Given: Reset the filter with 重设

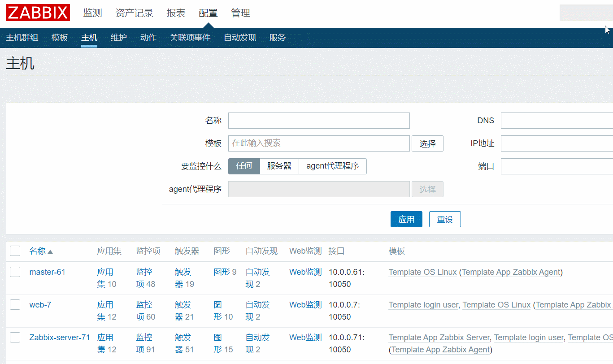Looking at the screenshot, I should pyautogui.click(x=445, y=219).
